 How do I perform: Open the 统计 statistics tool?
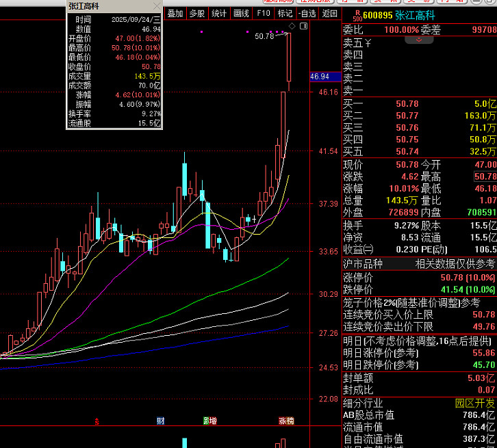click(x=219, y=13)
